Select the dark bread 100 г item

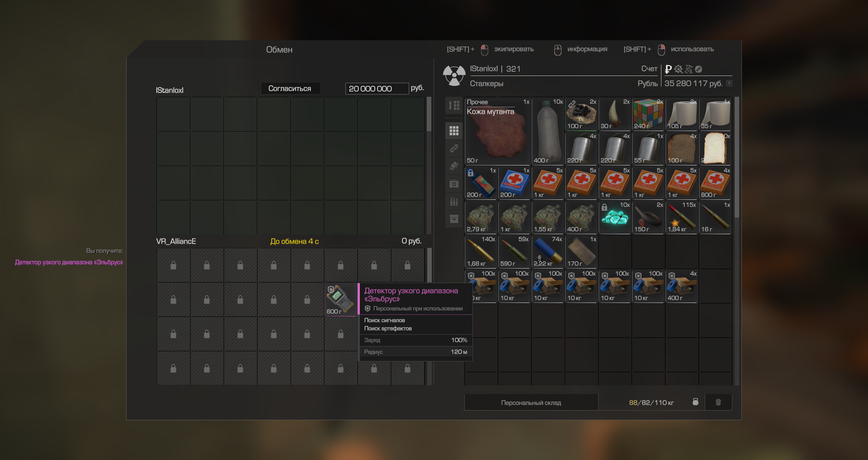[x=682, y=148]
